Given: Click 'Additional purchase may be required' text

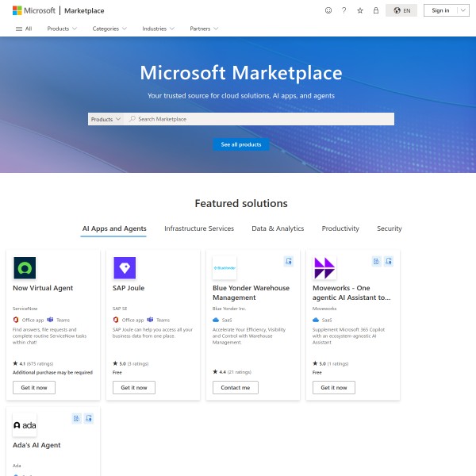Looking at the screenshot, I should [x=52, y=373].
